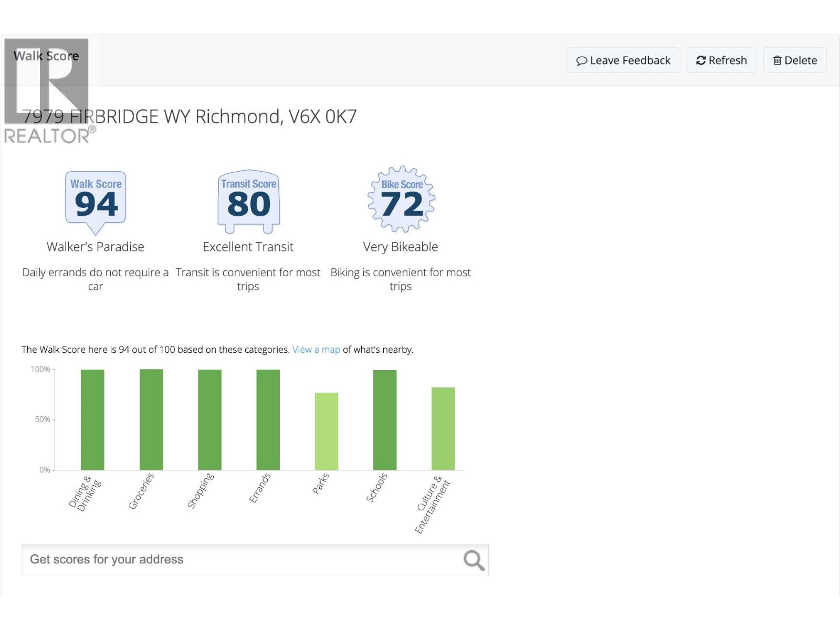Click the Walk Score 94 badge
This screenshot has height=630, width=840.
click(96, 200)
